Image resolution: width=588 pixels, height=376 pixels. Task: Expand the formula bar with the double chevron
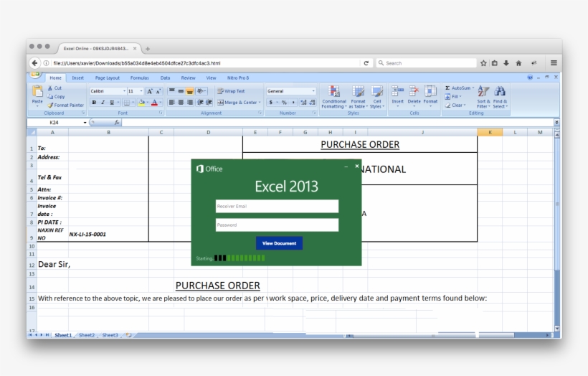tap(556, 122)
